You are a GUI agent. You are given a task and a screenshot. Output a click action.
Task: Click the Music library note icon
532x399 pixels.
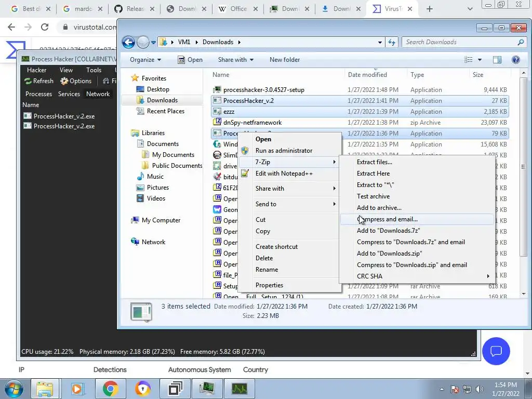point(140,177)
